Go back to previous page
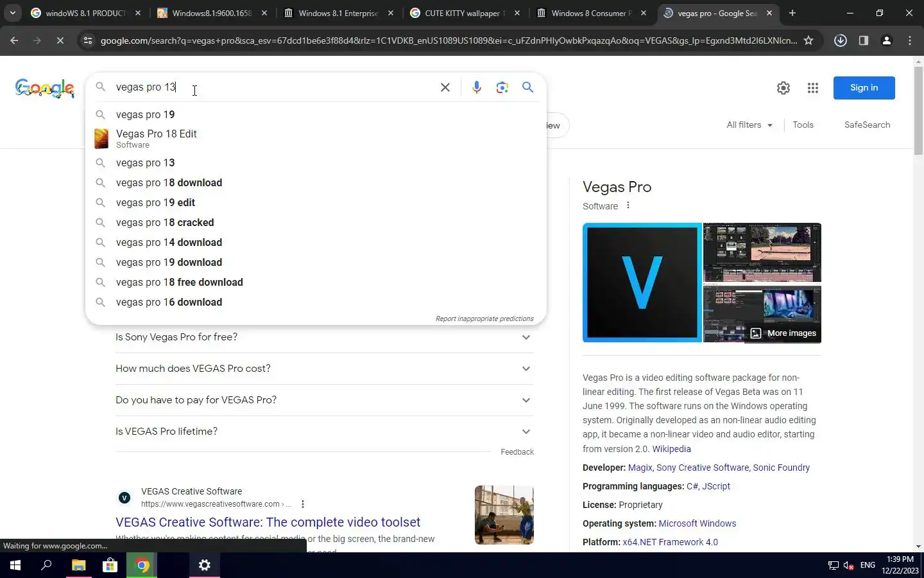924x578 pixels. tap(14, 40)
